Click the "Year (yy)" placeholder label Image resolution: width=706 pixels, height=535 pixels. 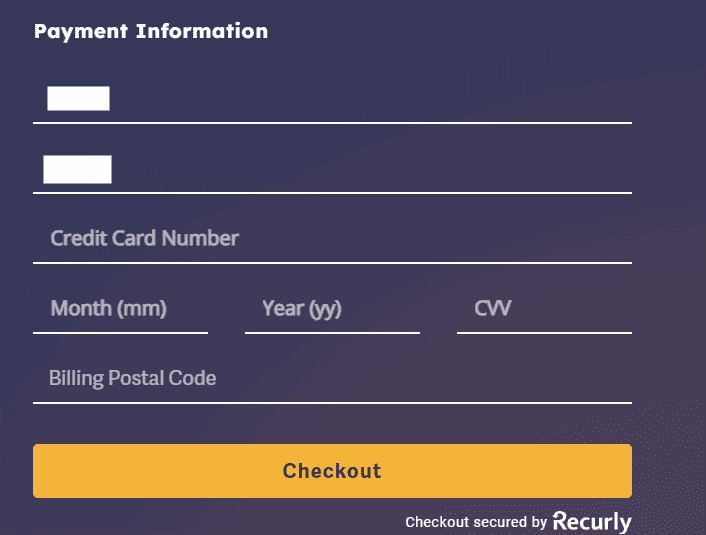[301, 309]
